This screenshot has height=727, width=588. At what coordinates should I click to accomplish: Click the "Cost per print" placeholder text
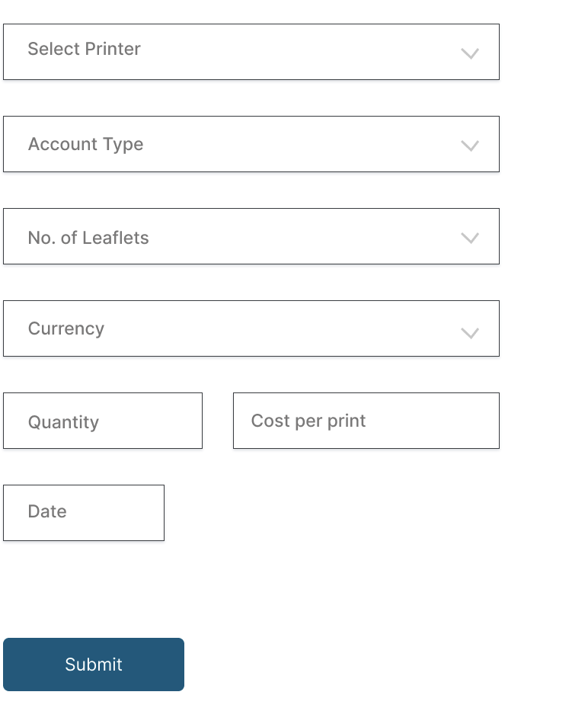[308, 421]
